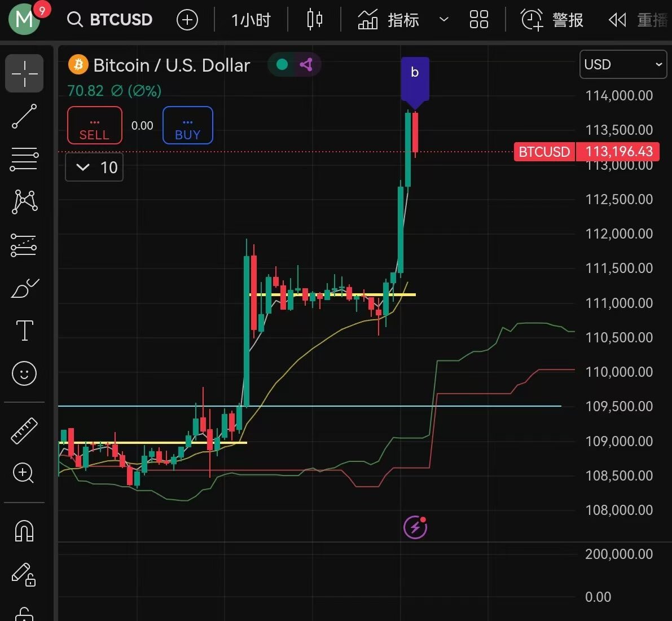This screenshot has height=621, width=672.
Task: Select the trend line tool
Action: pos(24,116)
